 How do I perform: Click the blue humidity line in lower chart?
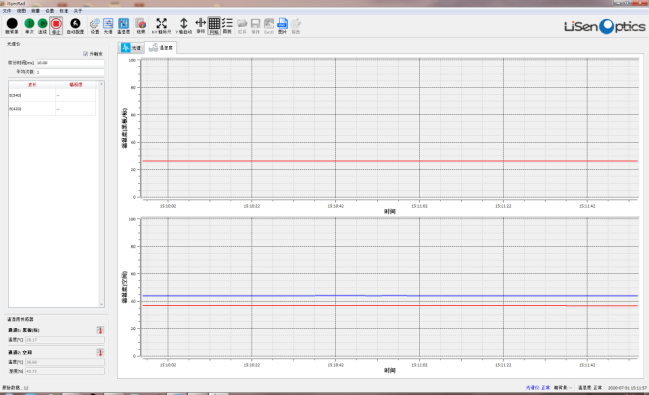point(390,296)
